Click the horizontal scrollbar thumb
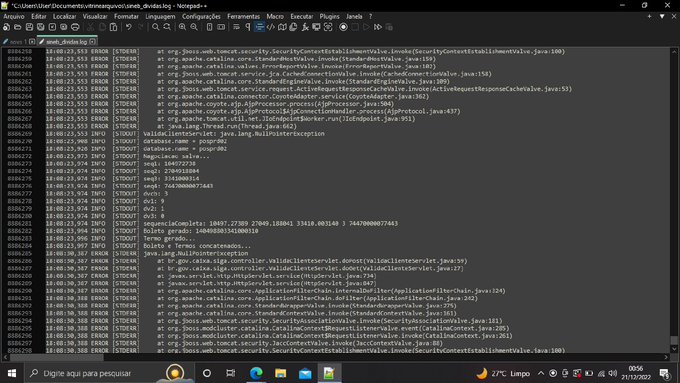The image size is (680, 383). pos(56,357)
